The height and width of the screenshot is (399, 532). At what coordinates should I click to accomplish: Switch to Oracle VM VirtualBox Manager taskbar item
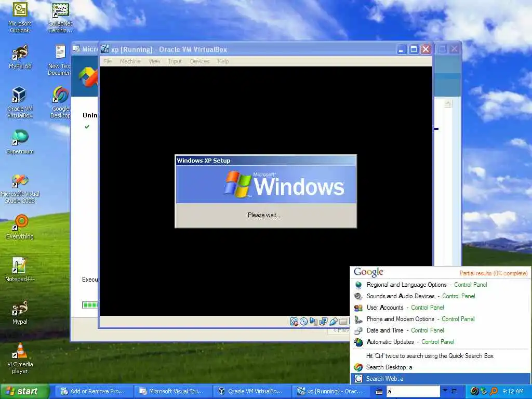point(252,391)
